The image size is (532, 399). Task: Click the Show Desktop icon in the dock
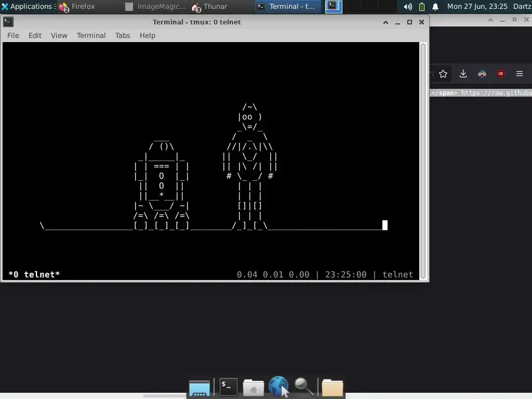tap(199, 388)
